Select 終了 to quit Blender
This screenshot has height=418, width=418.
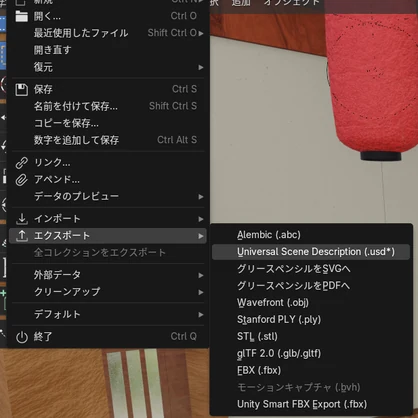(x=108, y=337)
